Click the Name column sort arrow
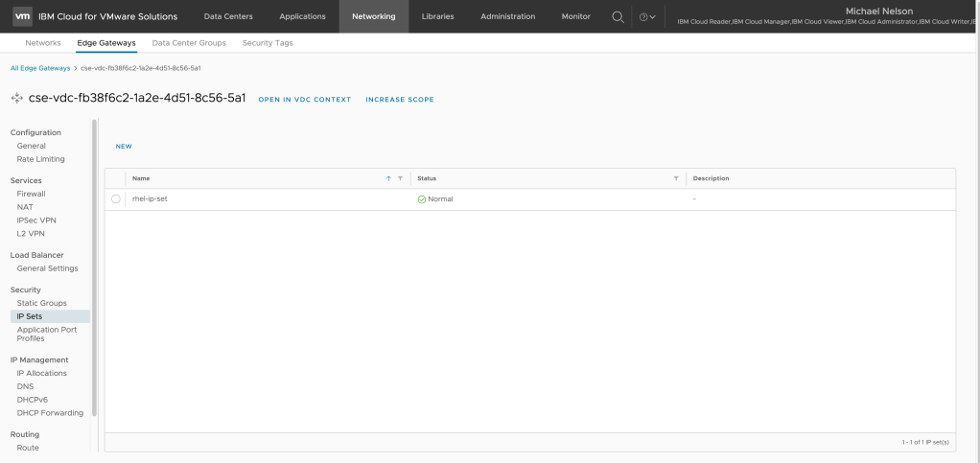This screenshot has width=980, height=463. [388, 178]
